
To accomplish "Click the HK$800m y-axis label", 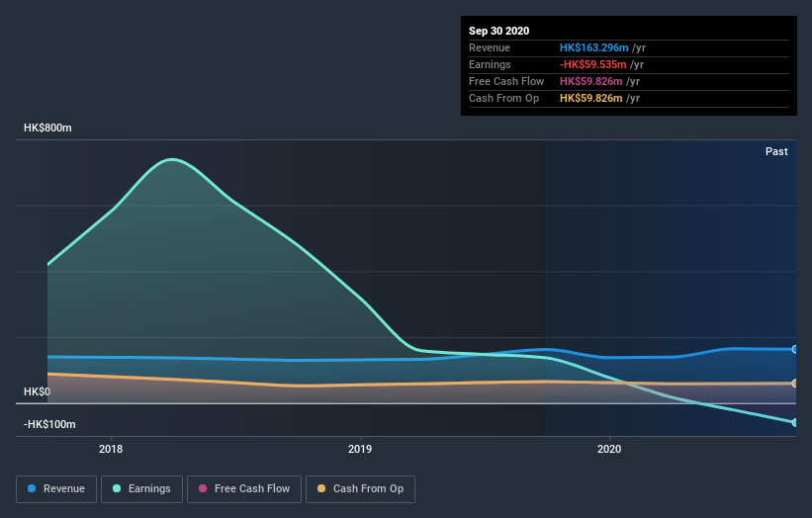I will pyautogui.click(x=47, y=128).
